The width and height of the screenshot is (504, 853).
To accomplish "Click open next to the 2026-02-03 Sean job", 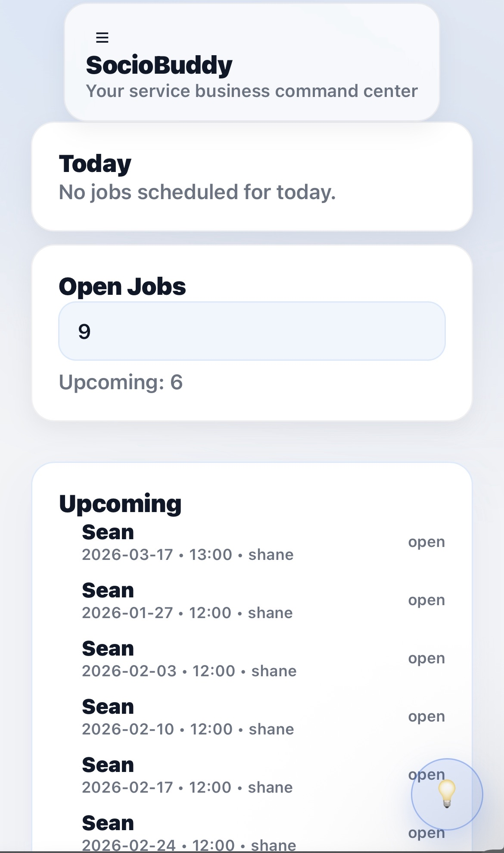I will 426,658.
